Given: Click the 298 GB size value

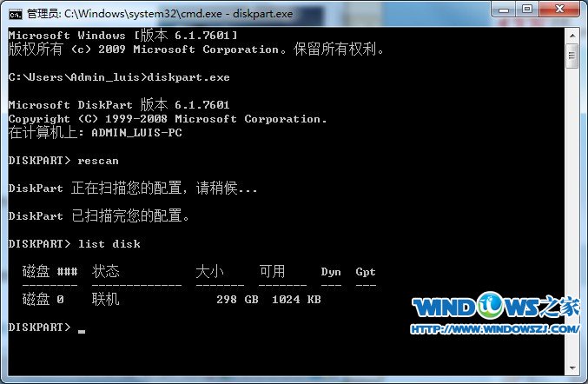Looking at the screenshot, I should point(237,300).
